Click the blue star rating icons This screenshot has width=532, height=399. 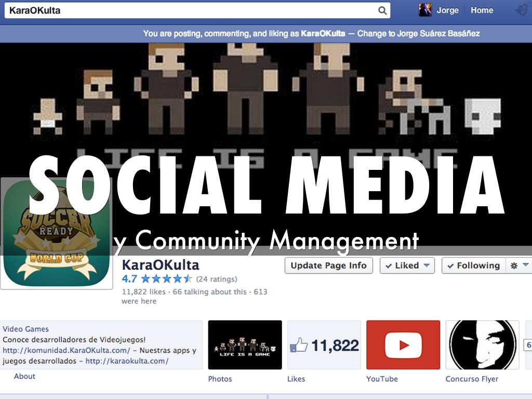(x=166, y=279)
